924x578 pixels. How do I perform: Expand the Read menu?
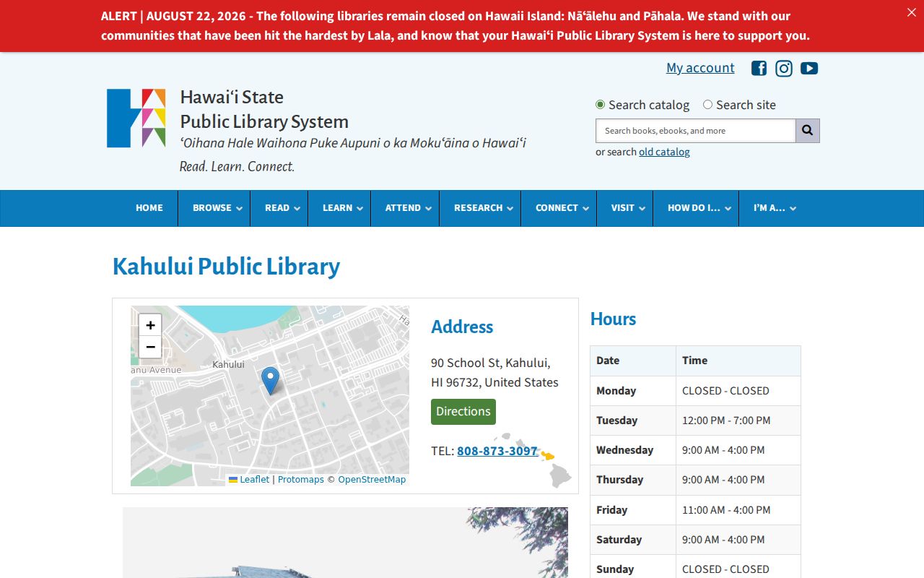pyautogui.click(x=279, y=208)
